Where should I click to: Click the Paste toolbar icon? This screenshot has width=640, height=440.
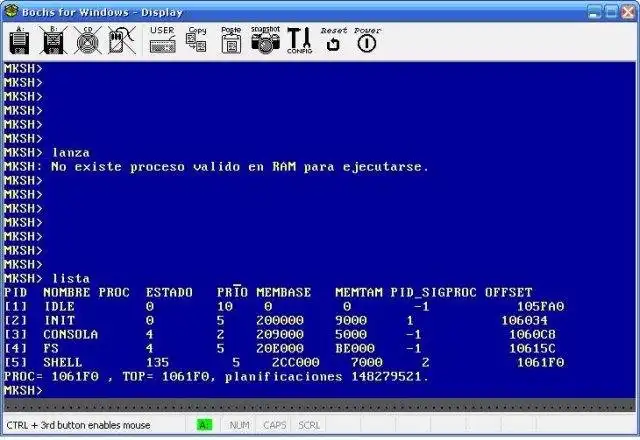[x=231, y=40]
